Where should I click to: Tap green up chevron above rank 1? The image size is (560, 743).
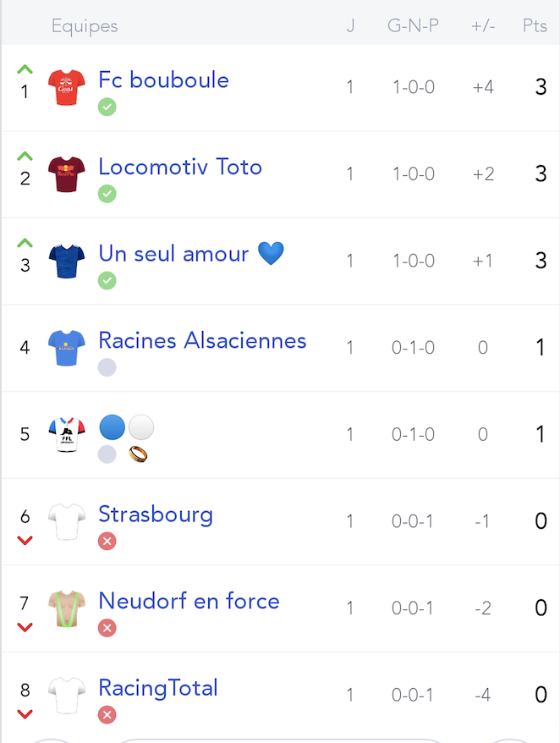point(25,69)
